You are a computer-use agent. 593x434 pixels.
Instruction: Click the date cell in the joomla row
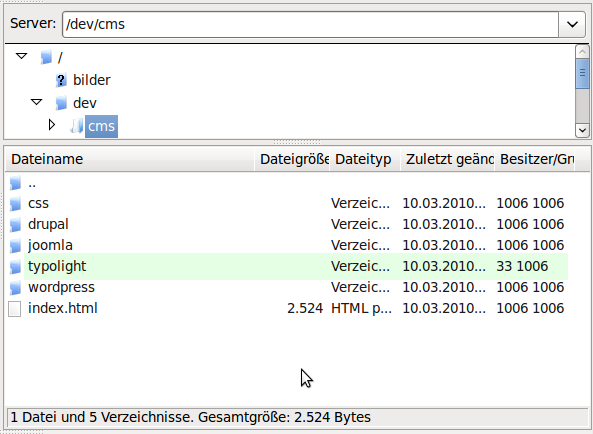point(444,246)
